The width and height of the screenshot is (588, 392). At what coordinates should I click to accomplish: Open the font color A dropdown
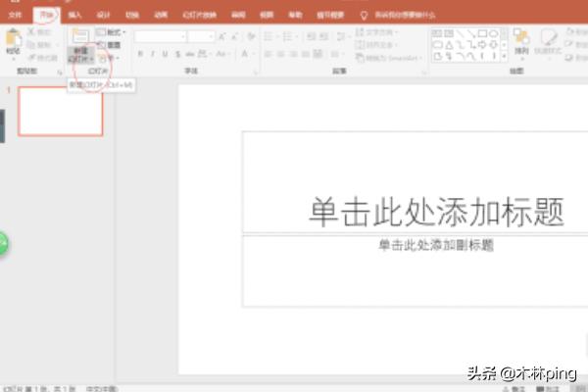coord(247,54)
